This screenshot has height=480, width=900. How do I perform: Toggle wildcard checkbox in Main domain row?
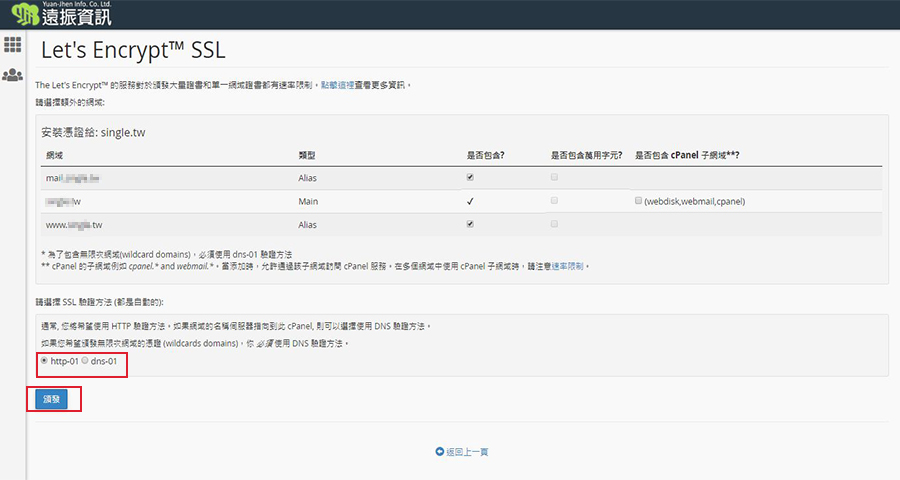[x=554, y=200]
